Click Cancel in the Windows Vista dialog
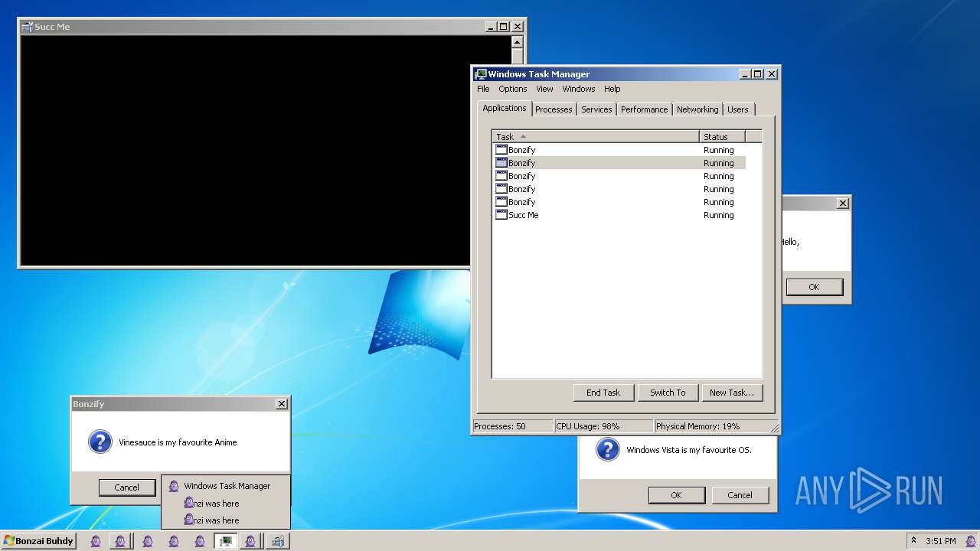 (740, 495)
